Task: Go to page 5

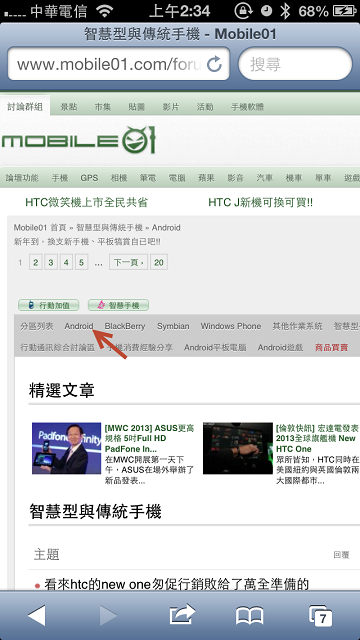Action: [81, 262]
